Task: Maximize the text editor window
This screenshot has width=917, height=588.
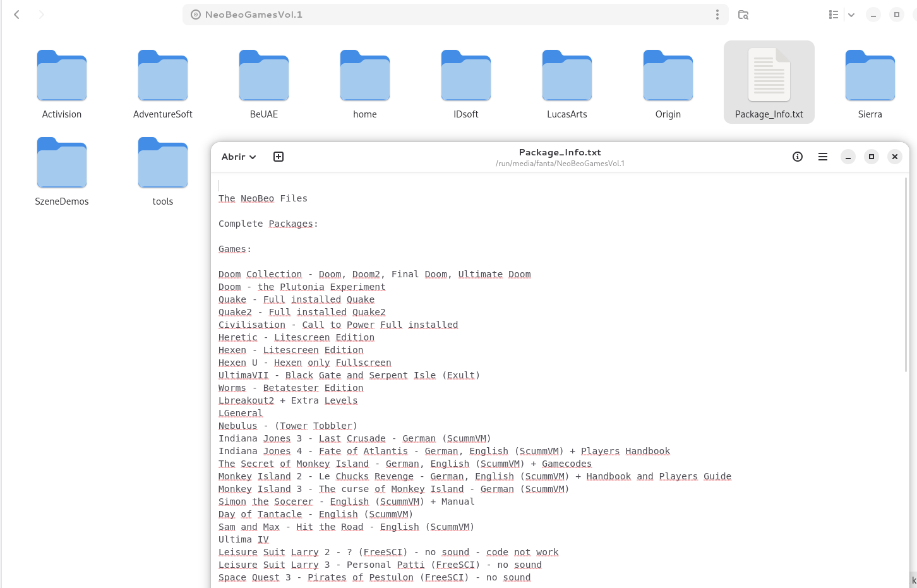Action: (872, 157)
